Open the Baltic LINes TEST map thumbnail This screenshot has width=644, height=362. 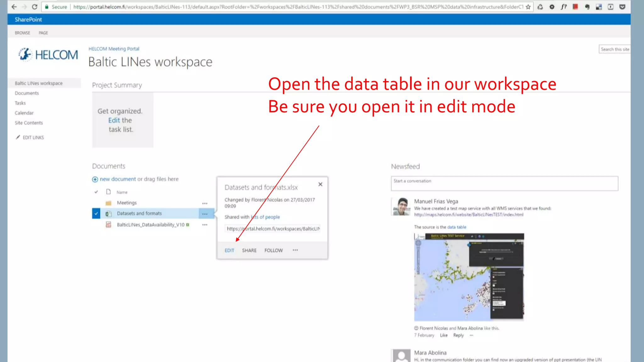tap(469, 277)
